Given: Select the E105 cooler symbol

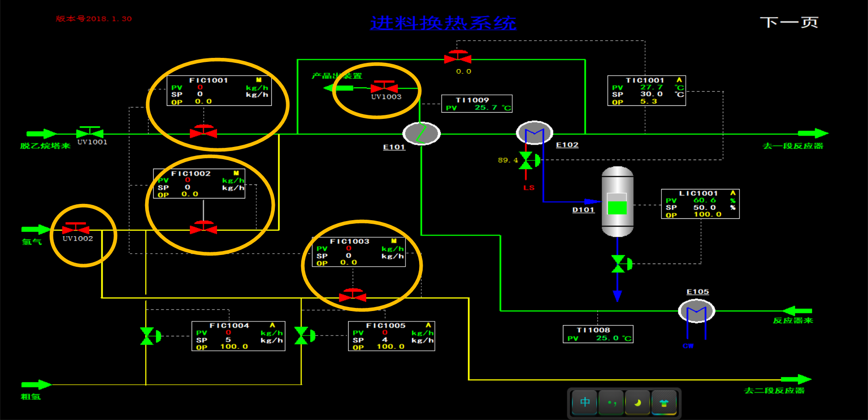Looking at the screenshot, I should tap(697, 311).
